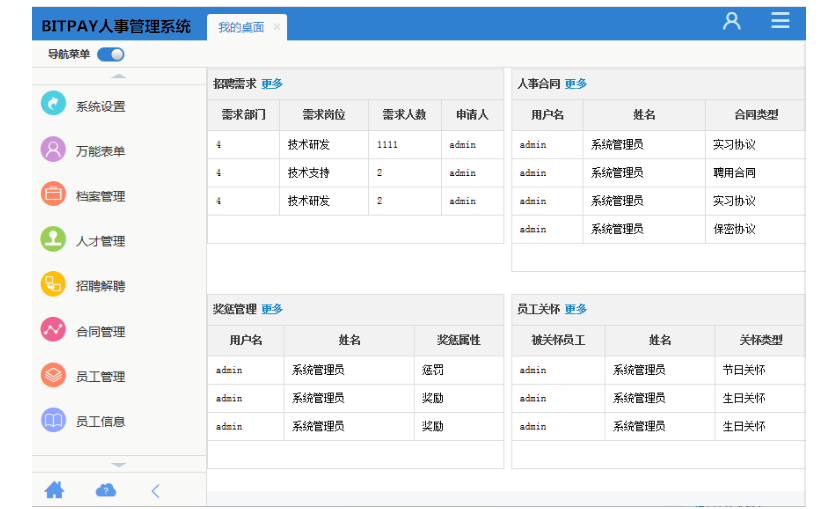Click the 关怀类型 column header
833x509 pixels.
pos(761,340)
